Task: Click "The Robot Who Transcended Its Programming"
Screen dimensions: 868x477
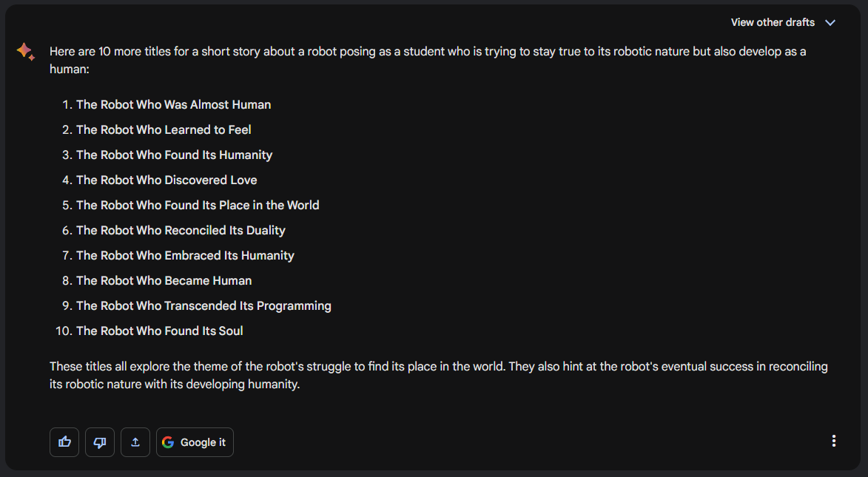Action: 203,306
